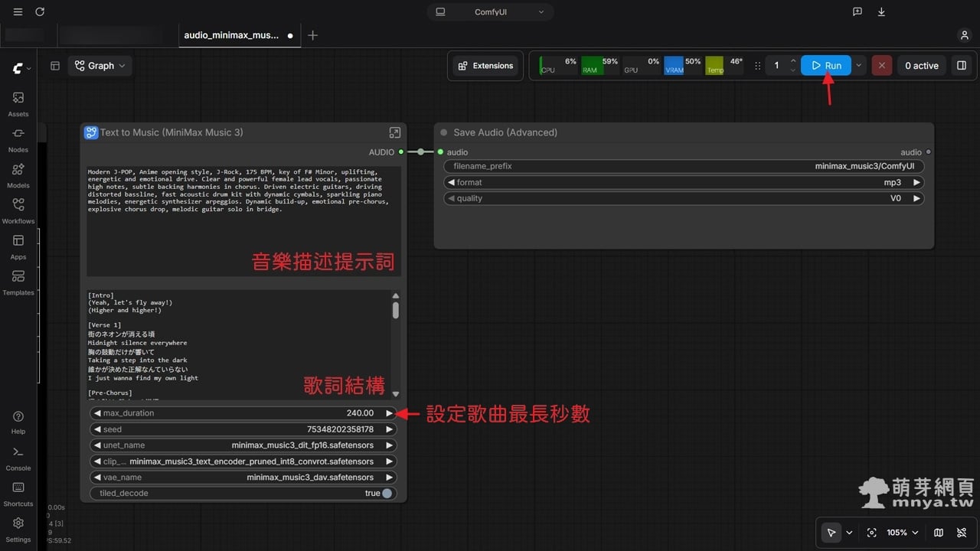Switch to the audio_minimax_mus workflow tab

click(239, 35)
